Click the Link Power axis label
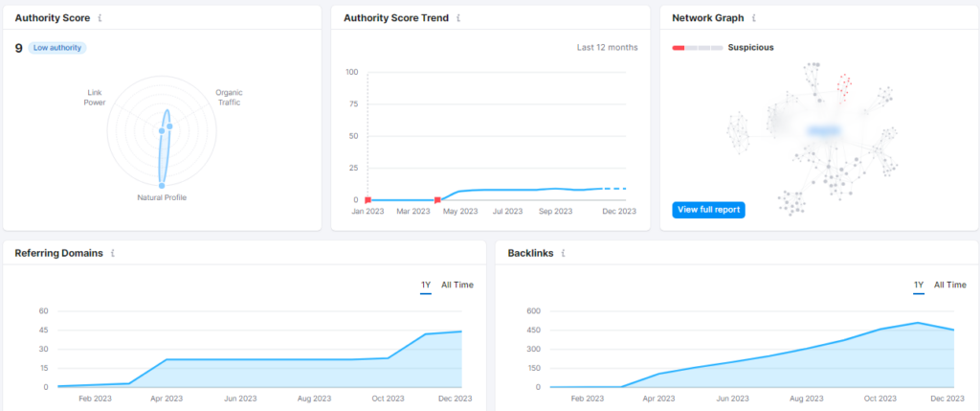Viewport: 980px width, 411px height. click(95, 97)
